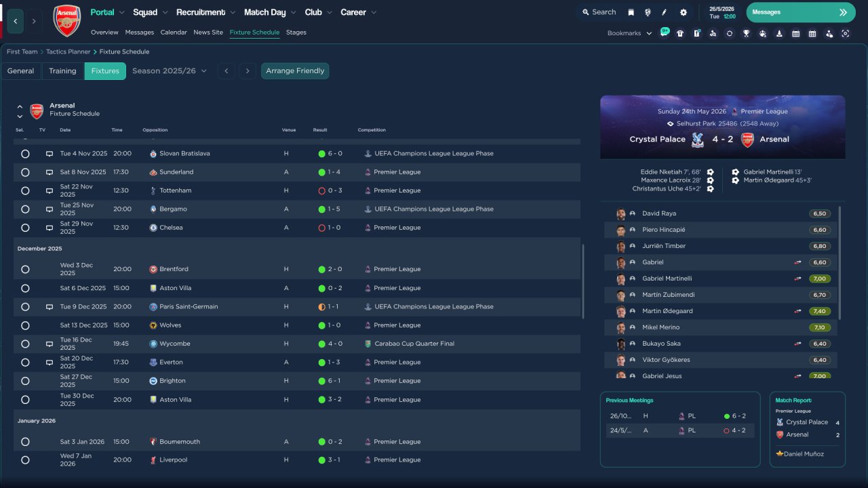Open the pencil edit icon in top bar

pos(665,12)
